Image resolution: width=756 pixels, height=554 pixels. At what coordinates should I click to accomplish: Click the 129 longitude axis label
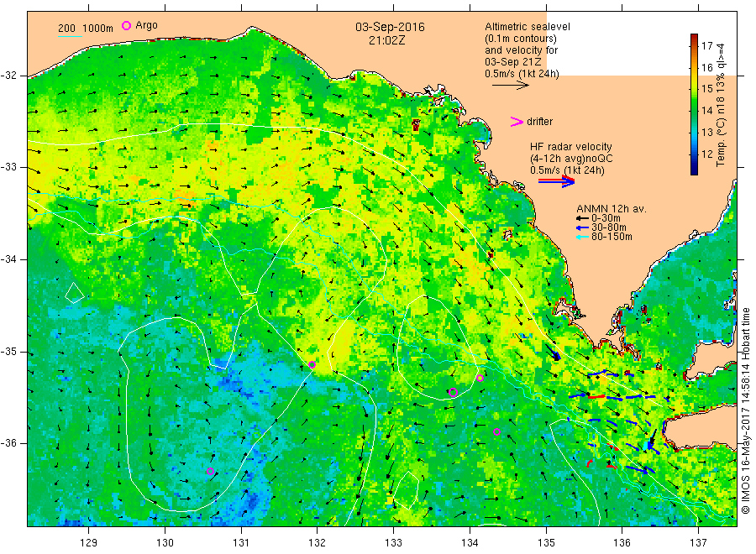coord(88,543)
